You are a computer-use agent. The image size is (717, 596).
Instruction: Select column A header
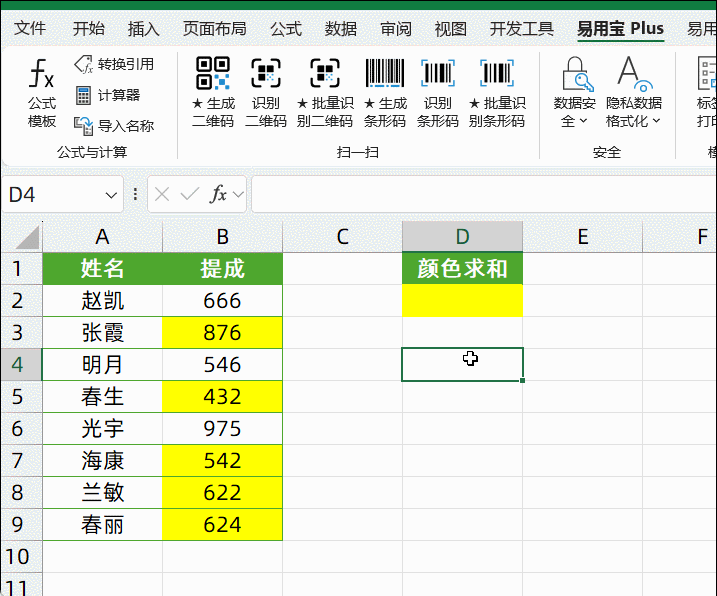point(102,237)
